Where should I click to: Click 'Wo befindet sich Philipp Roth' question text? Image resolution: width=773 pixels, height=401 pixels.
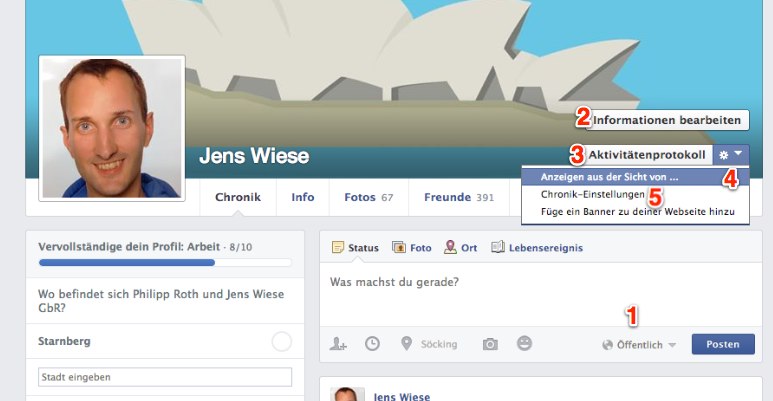(161, 301)
